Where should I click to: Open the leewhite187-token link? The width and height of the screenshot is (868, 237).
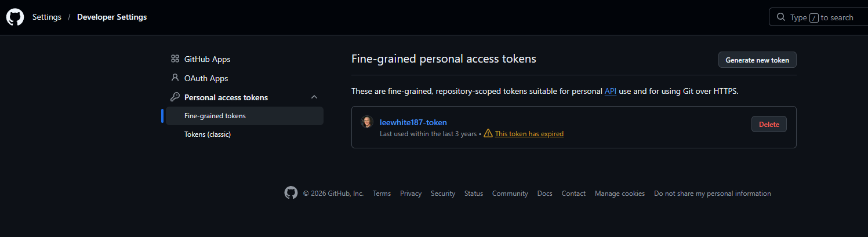[x=413, y=122]
